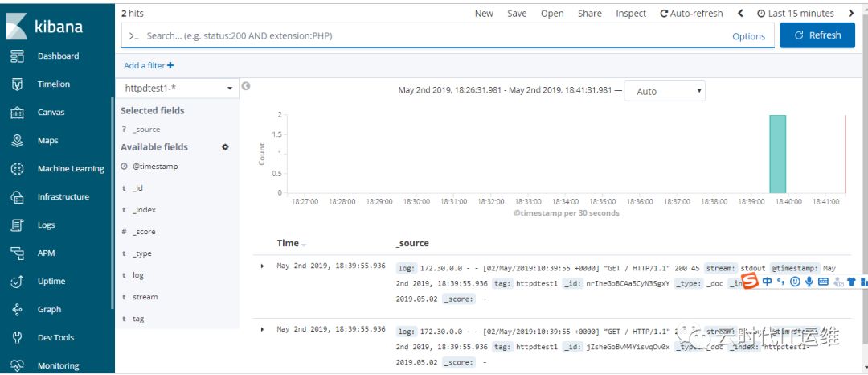The width and height of the screenshot is (868, 375).
Task: Click the Kibana logo icon
Action: pyautogui.click(x=17, y=27)
